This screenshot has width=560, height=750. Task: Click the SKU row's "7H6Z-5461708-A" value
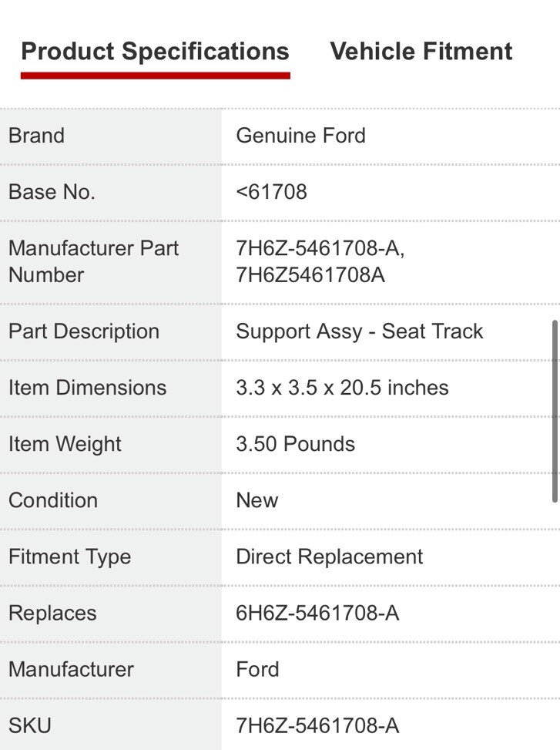tap(317, 725)
